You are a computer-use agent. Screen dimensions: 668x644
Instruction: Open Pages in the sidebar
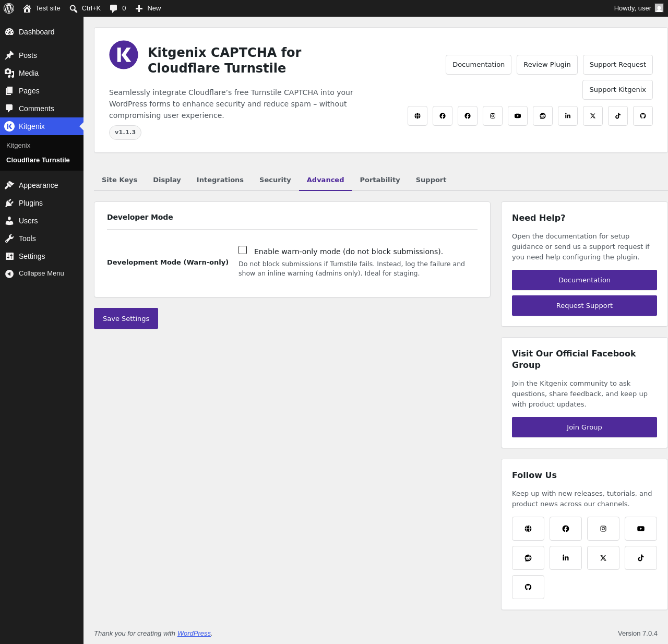pyautogui.click(x=42, y=91)
